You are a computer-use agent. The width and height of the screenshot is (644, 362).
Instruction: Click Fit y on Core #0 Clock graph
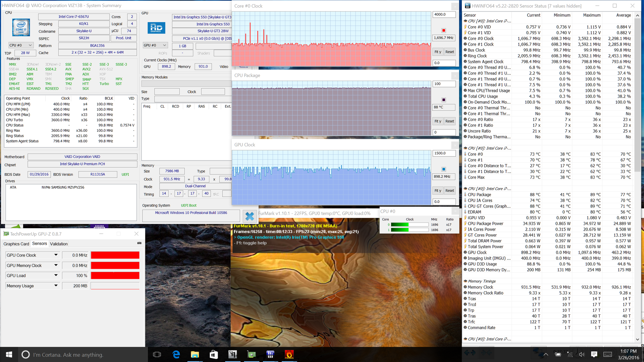438,52
